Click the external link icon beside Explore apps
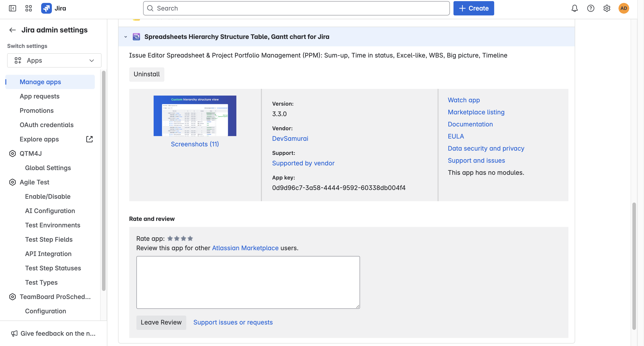The width and height of the screenshot is (644, 346). click(x=89, y=139)
